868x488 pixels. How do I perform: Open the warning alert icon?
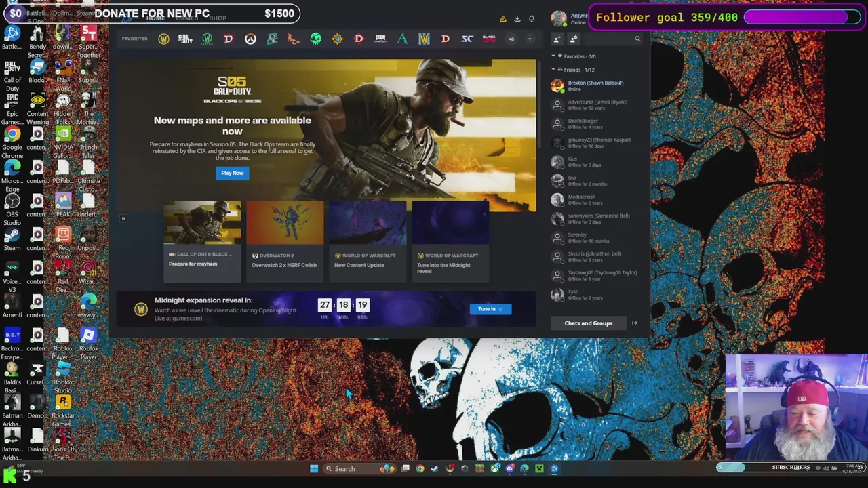pos(502,18)
